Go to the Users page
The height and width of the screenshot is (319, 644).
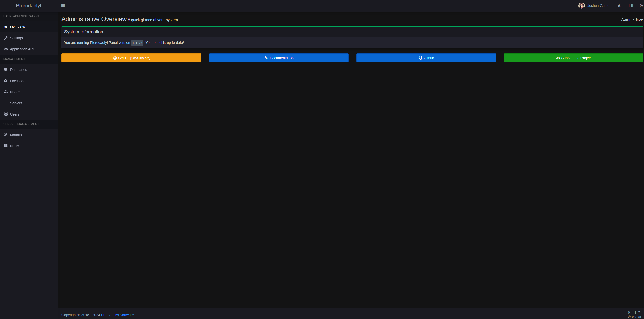click(x=15, y=114)
